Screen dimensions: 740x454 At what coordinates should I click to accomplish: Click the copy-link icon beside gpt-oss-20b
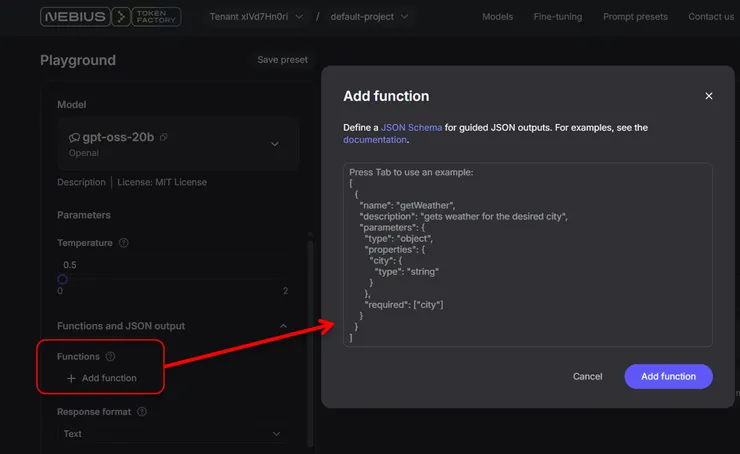pyautogui.click(x=164, y=137)
